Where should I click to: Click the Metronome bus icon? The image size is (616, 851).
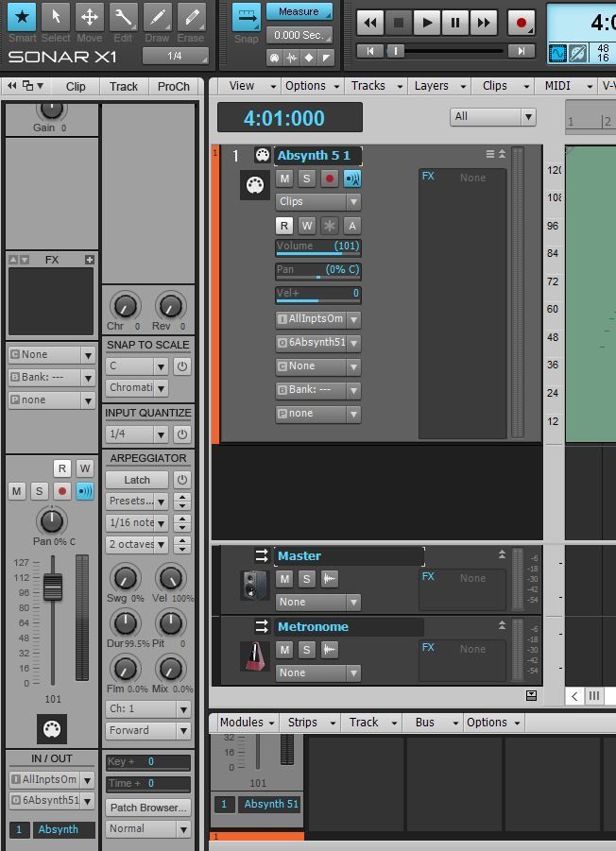point(254,655)
